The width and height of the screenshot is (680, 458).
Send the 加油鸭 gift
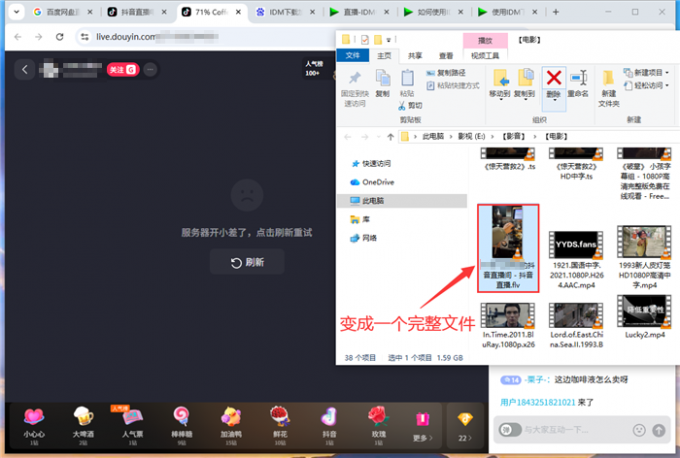pyautogui.click(x=231, y=425)
